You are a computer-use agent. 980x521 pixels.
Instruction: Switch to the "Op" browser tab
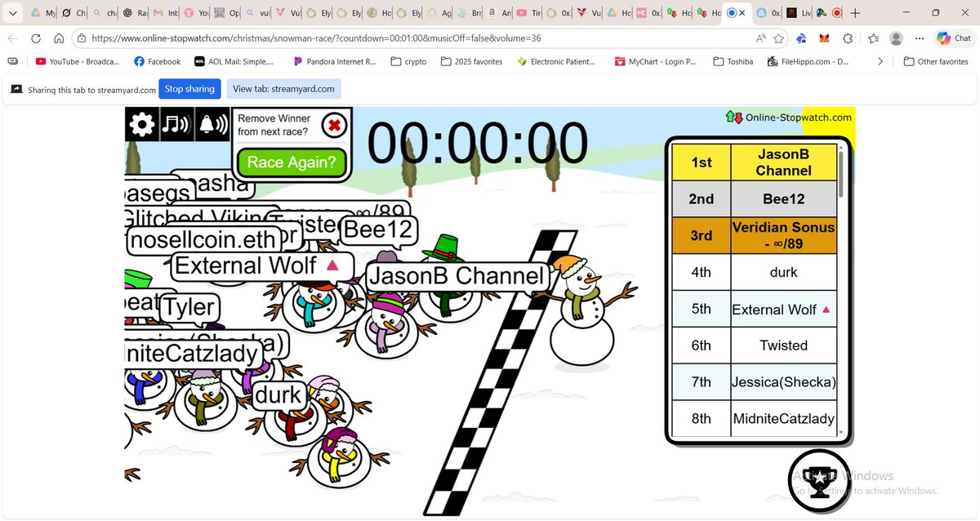(229, 13)
